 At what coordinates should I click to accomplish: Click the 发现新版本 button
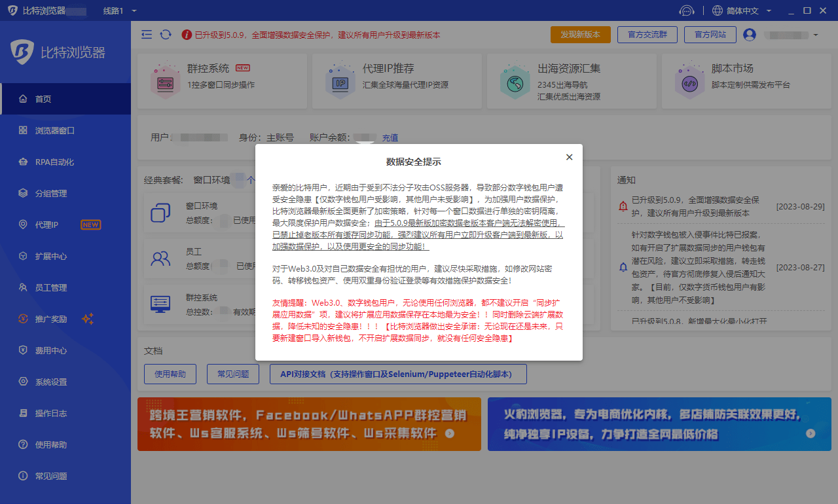pos(580,35)
